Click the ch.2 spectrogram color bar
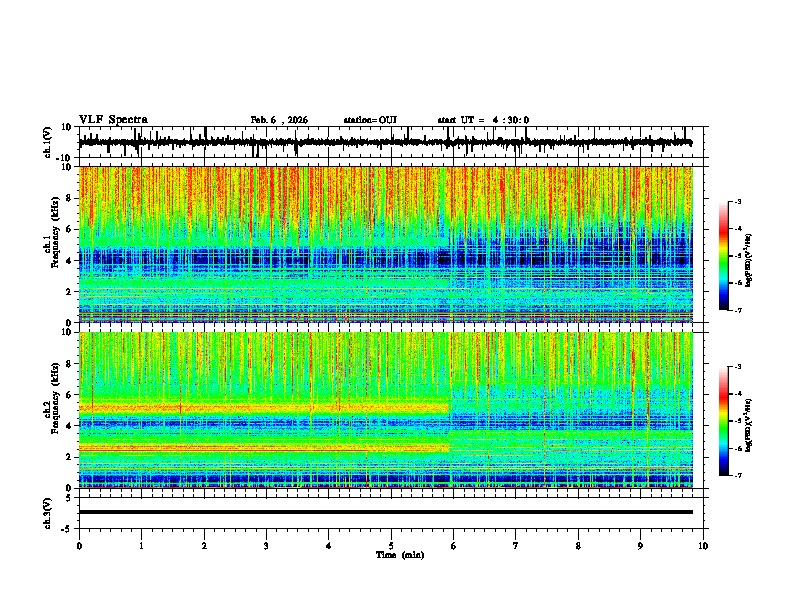The width and height of the screenshot is (792, 612). point(724,421)
